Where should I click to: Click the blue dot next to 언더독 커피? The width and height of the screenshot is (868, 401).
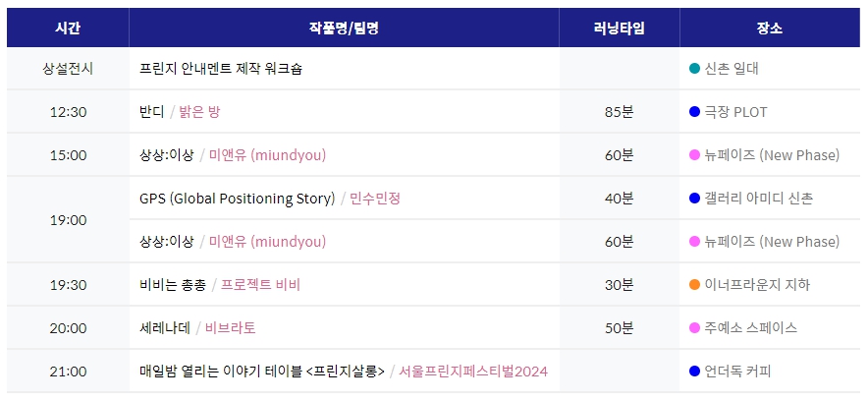pos(695,372)
